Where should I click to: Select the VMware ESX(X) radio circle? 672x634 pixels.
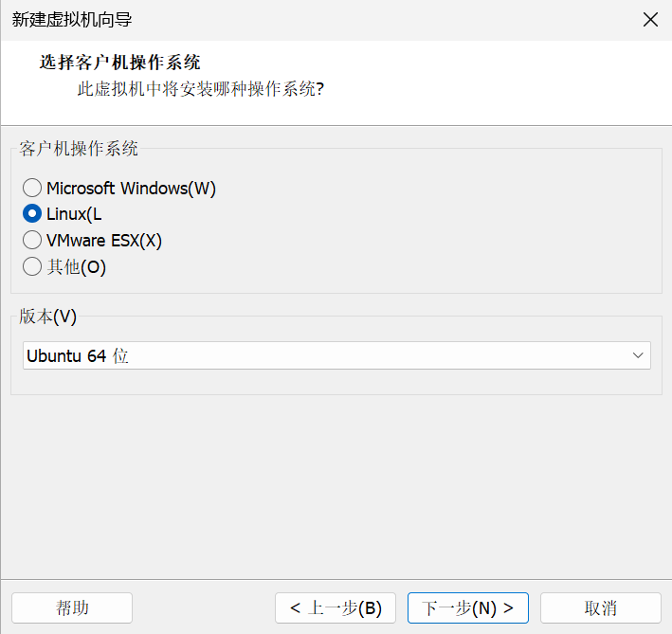pos(32,240)
